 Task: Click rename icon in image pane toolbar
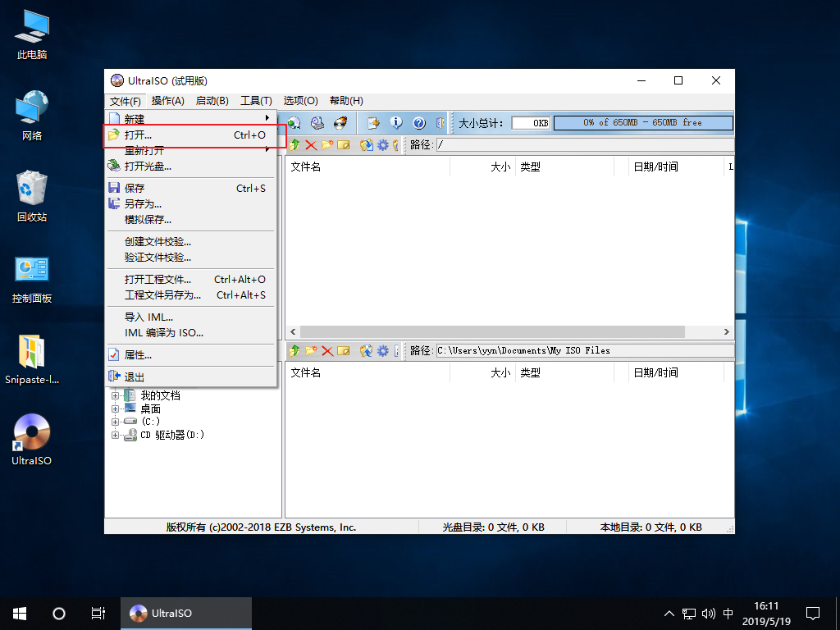tap(344, 144)
